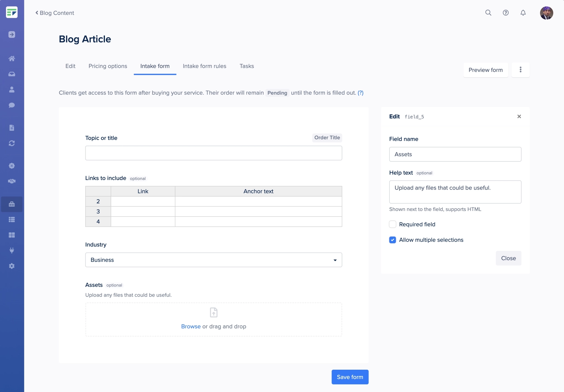564x392 pixels.
Task: Enable the Required field checkbox
Action: (x=392, y=224)
